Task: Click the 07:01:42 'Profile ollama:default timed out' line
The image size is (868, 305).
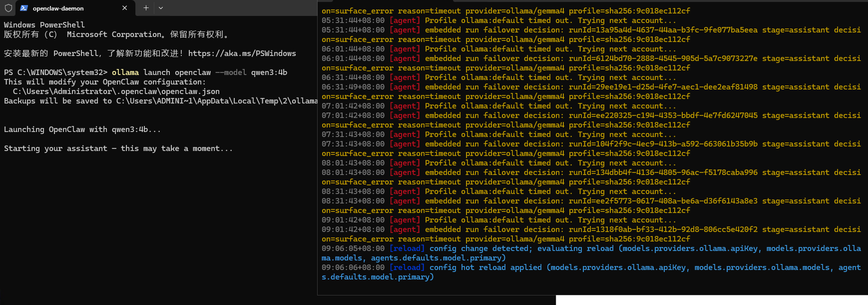Action: (499, 106)
